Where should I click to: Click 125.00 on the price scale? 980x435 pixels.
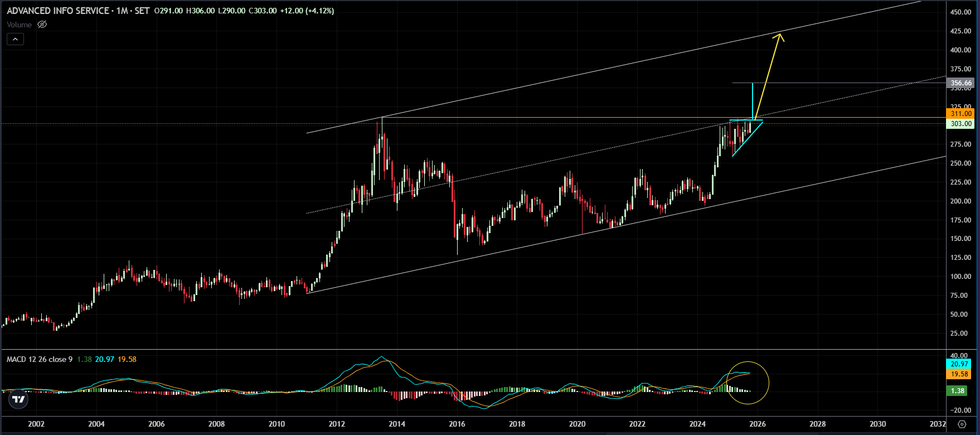pos(961,258)
